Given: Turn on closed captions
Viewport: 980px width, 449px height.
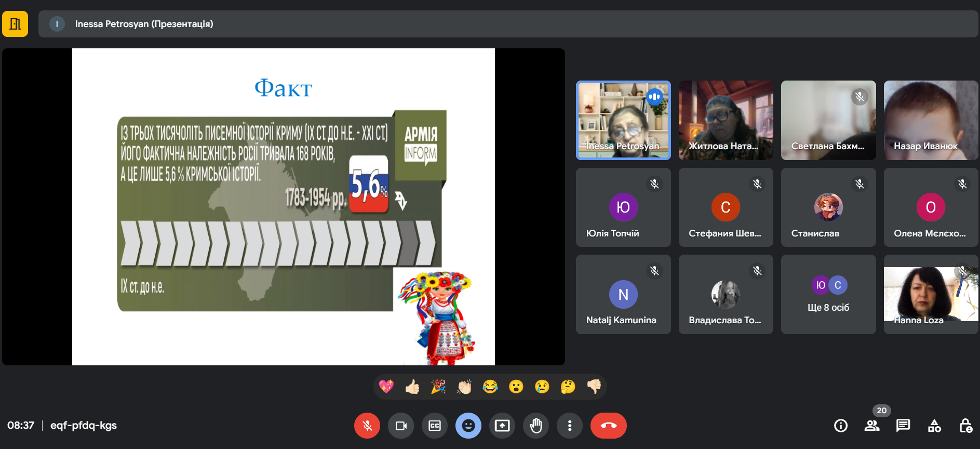Looking at the screenshot, I should click(435, 426).
